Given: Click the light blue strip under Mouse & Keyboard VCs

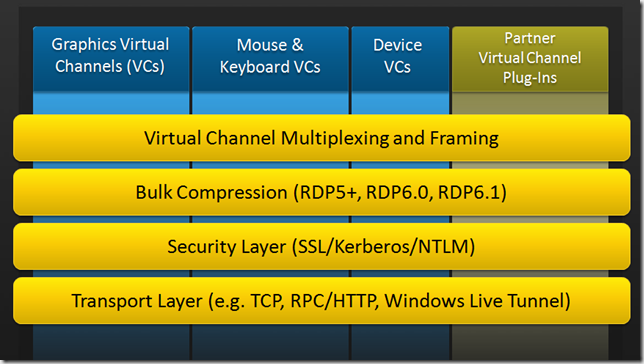Looking at the screenshot, I should (x=270, y=104).
